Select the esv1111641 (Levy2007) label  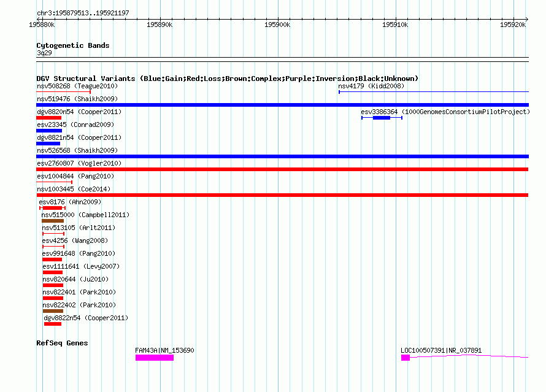pos(81,266)
